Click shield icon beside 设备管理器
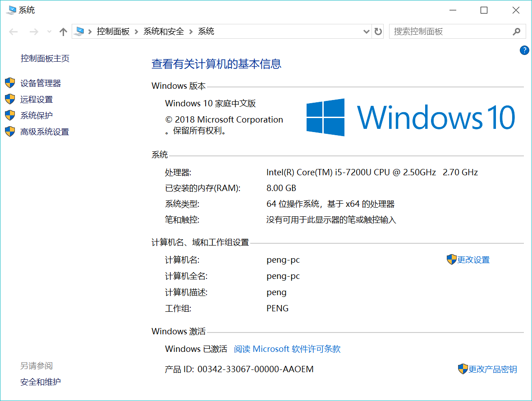The image size is (532, 401). (x=10, y=83)
